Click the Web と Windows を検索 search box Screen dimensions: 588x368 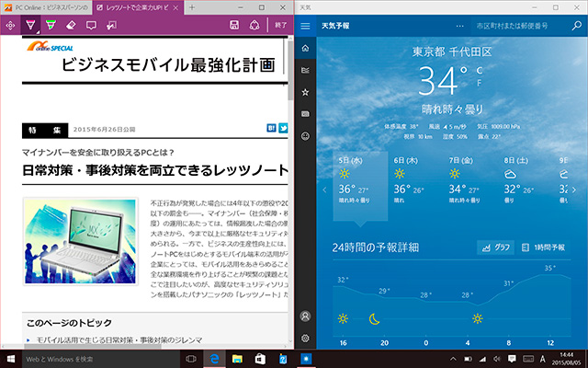click(101, 359)
